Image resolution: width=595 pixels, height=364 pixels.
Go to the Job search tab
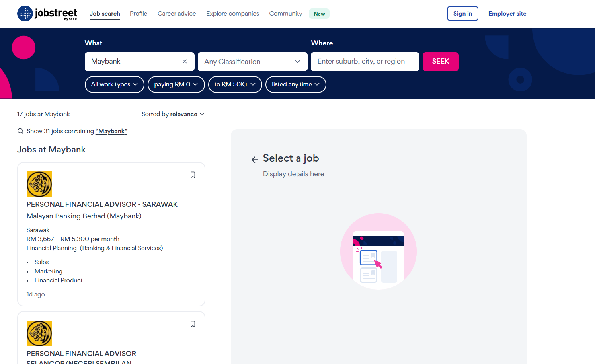[105, 14]
